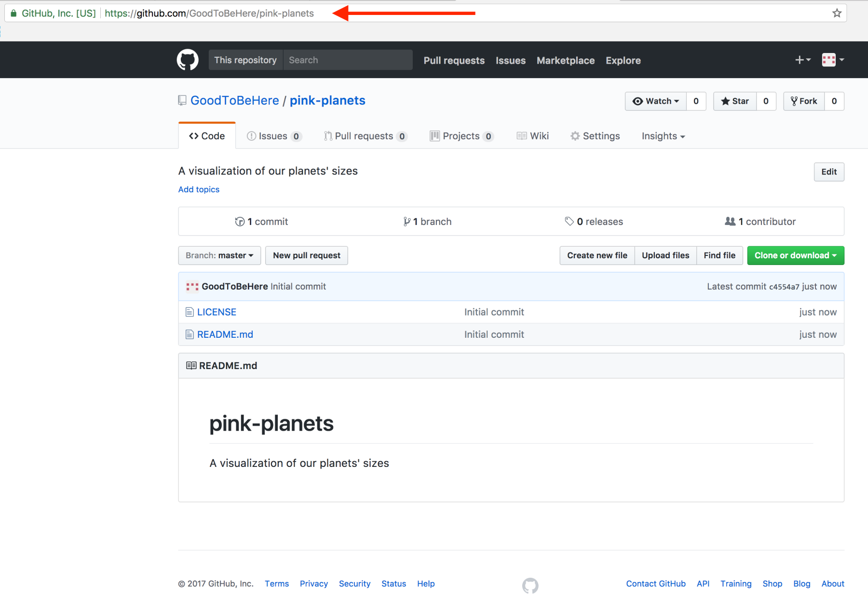Image resolution: width=868 pixels, height=610 pixels.
Task: Click the GitHub logo in the footer
Action: [x=530, y=585]
